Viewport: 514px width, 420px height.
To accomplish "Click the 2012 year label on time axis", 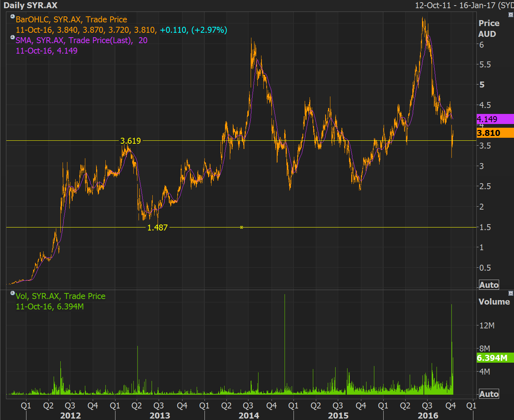I will pos(70,415).
